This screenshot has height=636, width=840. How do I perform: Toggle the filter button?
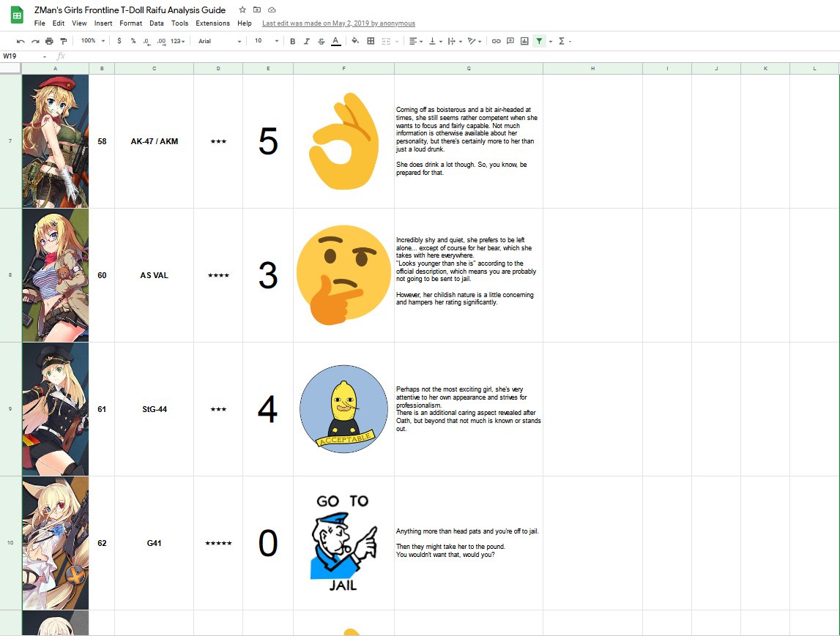coord(539,41)
